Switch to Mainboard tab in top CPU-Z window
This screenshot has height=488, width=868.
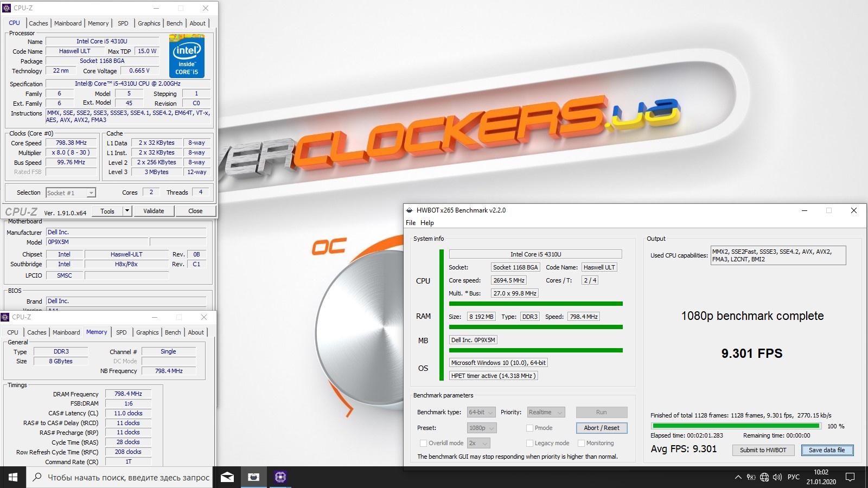click(x=68, y=23)
